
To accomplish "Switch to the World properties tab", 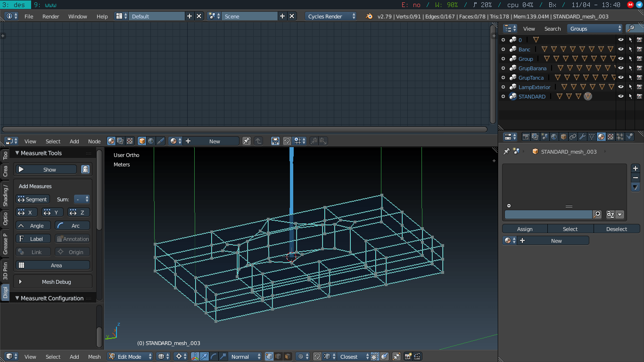I will [x=553, y=137].
